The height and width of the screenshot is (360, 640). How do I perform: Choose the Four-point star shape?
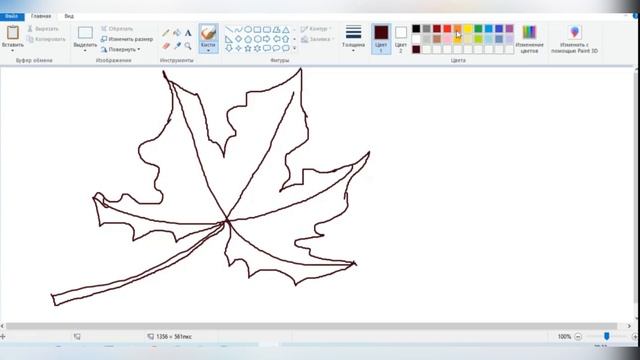click(238, 48)
